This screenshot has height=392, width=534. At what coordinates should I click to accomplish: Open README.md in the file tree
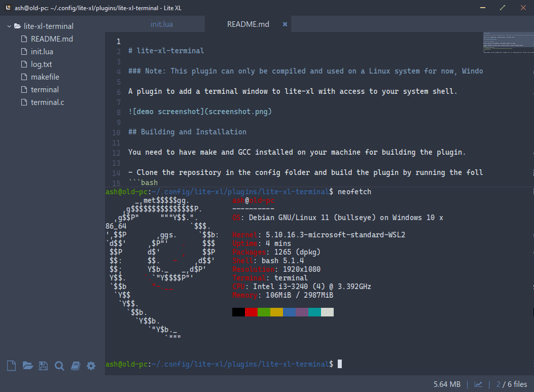click(x=52, y=39)
